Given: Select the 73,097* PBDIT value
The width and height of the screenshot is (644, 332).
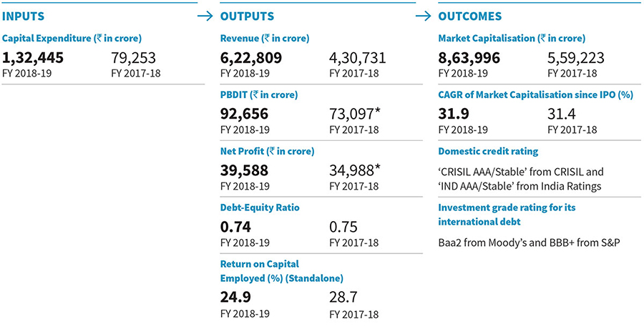Looking at the screenshot, I should coord(356,114).
